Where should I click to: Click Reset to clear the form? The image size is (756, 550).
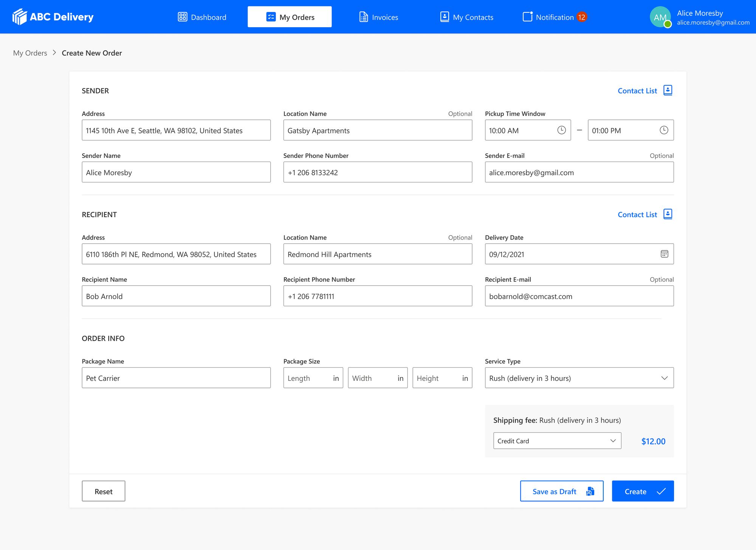pyautogui.click(x=103, y=491)
